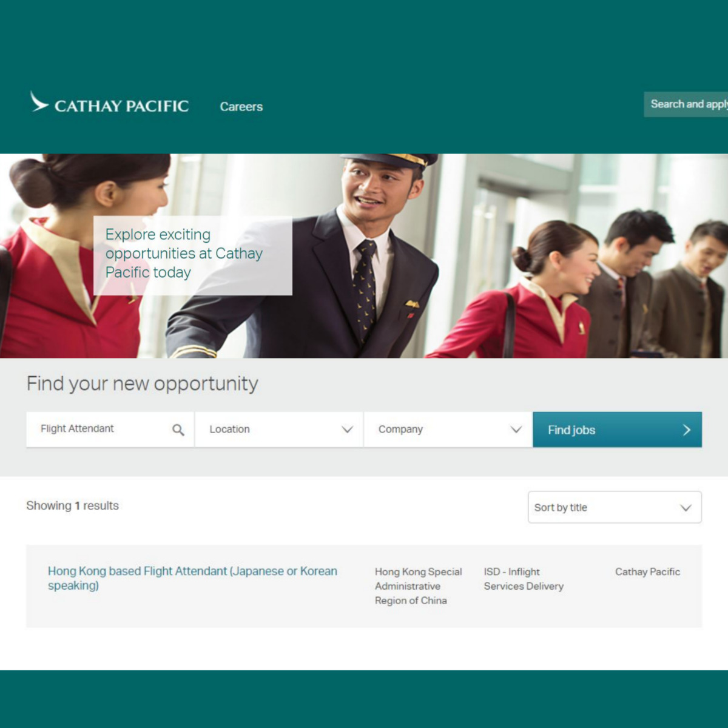Image resolution: width=728 pixels, height=728 pixels.
Task: Click the magnifier icon in keyword field
Action: click(x=178, y=430)
